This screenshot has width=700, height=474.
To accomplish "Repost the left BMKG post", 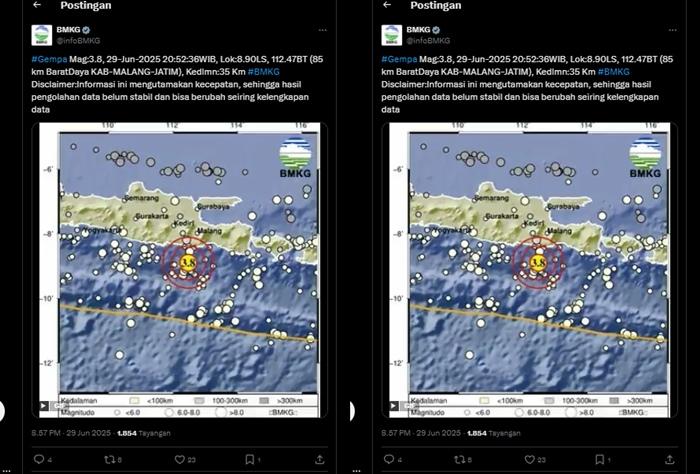I will 109,459.
